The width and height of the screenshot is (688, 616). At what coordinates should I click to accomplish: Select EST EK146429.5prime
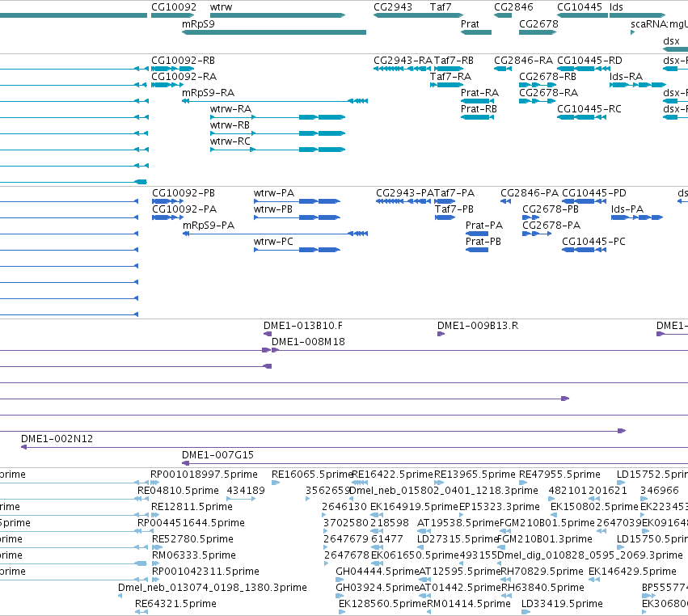pos(632,572)
